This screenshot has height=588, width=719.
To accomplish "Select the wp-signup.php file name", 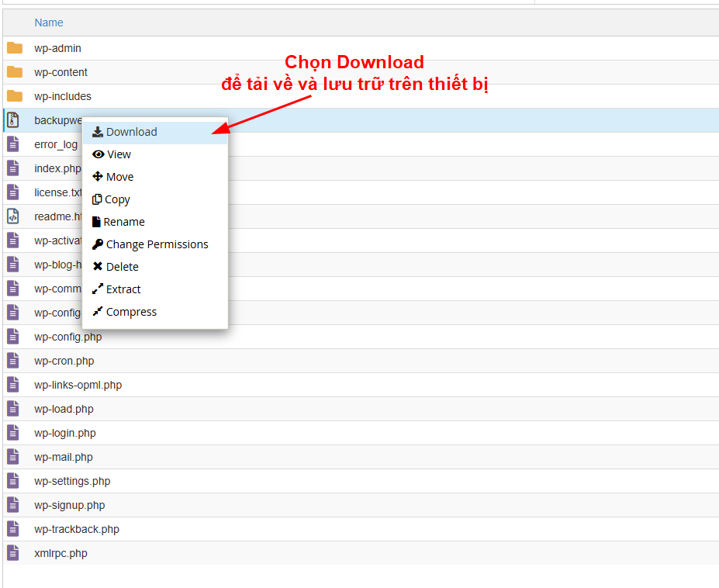I will click(x=70, y=505).
